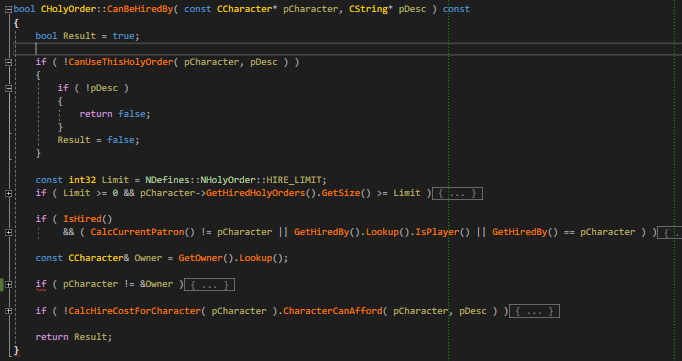Click the CharacterCanAfford call
Viewport: 682px width, 361px height.
[333, 311]
